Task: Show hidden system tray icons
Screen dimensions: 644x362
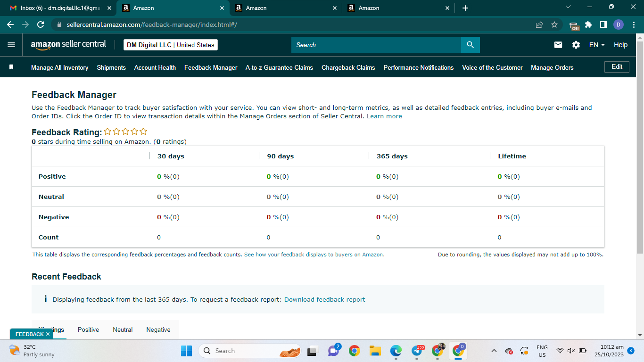Action: tap(494, 351)
